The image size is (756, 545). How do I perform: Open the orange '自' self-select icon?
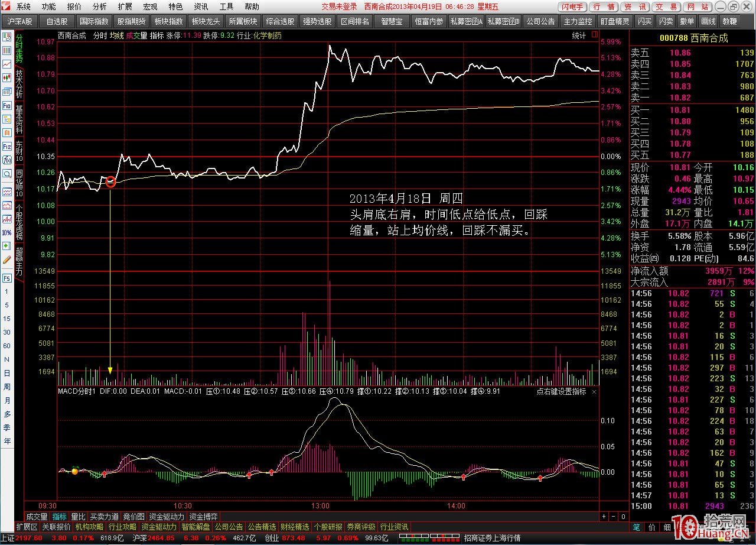pyautogui.click(x=7, y=132)
